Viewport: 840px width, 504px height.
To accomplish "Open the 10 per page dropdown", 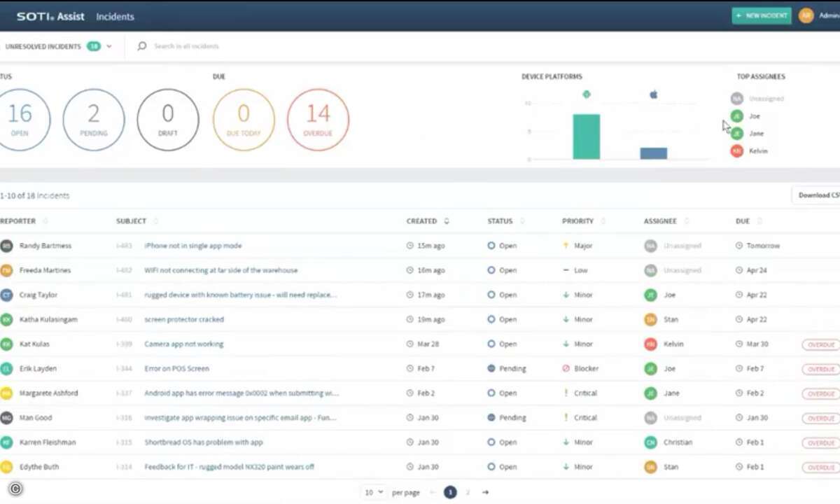I will pos(374,492).
